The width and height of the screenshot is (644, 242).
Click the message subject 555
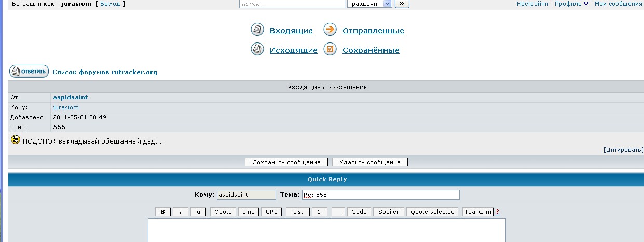click(x=59, y=127)
